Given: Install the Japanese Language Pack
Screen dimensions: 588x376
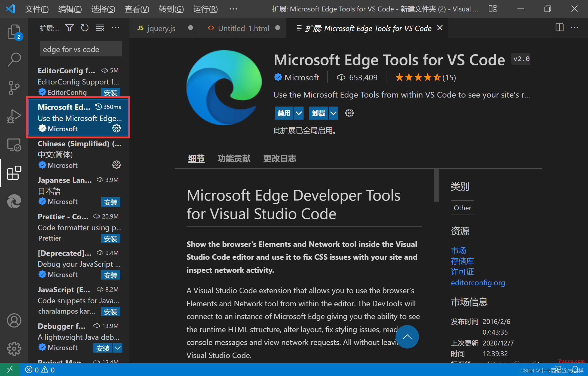Looking at the screenshot, I should [111, 202].
